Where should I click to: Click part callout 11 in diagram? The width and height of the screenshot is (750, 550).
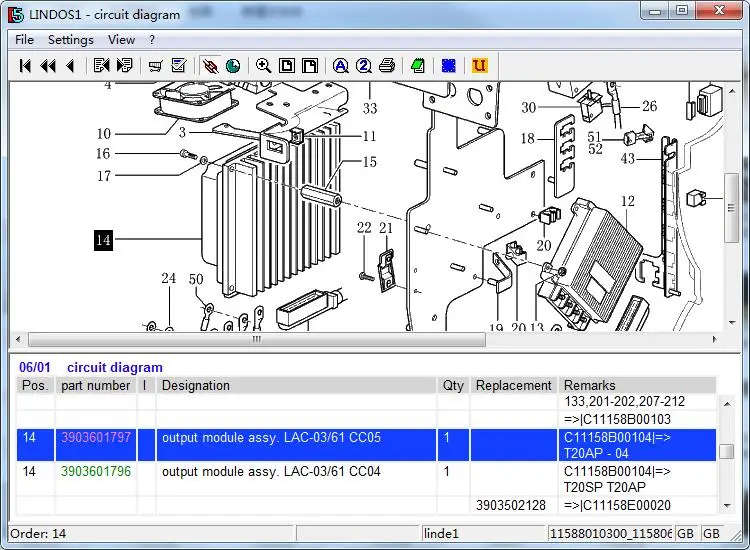point(369,136)
